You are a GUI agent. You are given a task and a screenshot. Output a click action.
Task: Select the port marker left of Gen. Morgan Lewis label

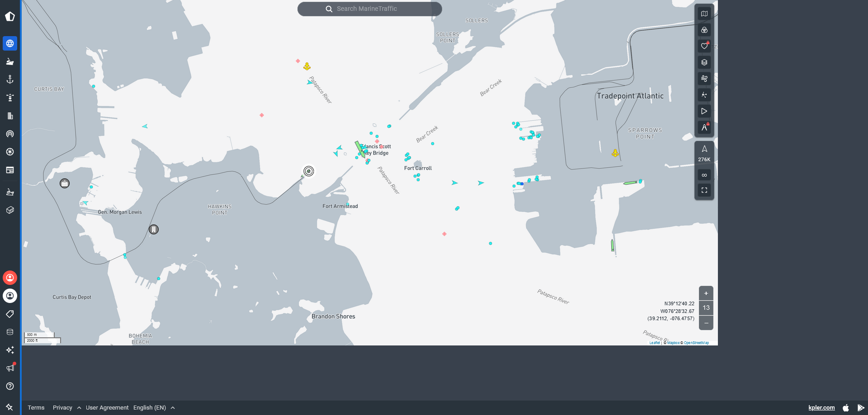coord(65,183)
